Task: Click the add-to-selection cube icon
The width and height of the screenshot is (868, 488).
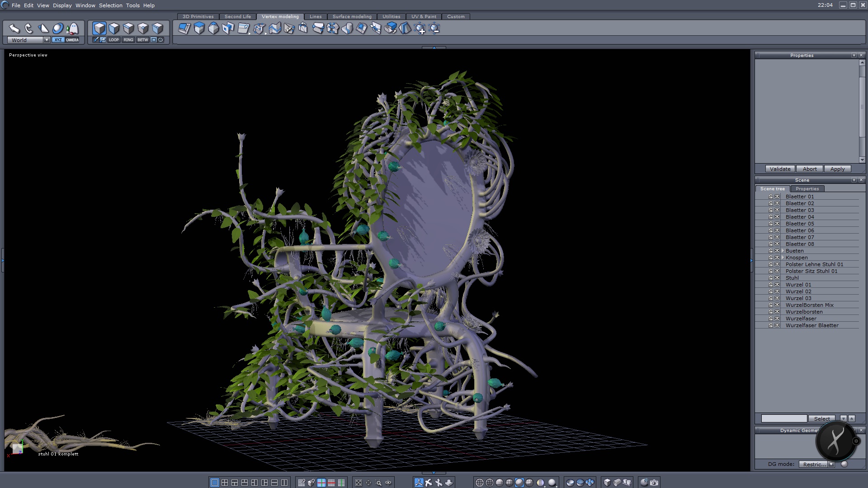Action: point(420,29)
